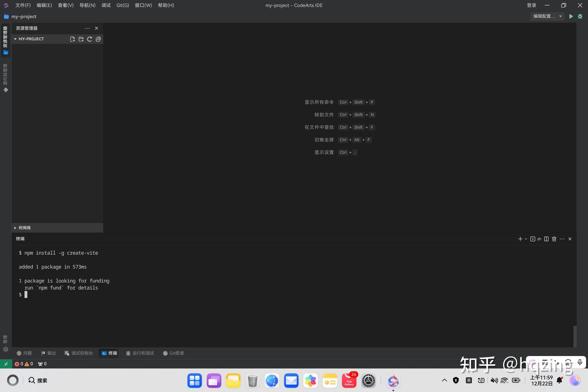Open the terminal profile dropdown chevron
588x392 pixels.
tap(526, 239)
